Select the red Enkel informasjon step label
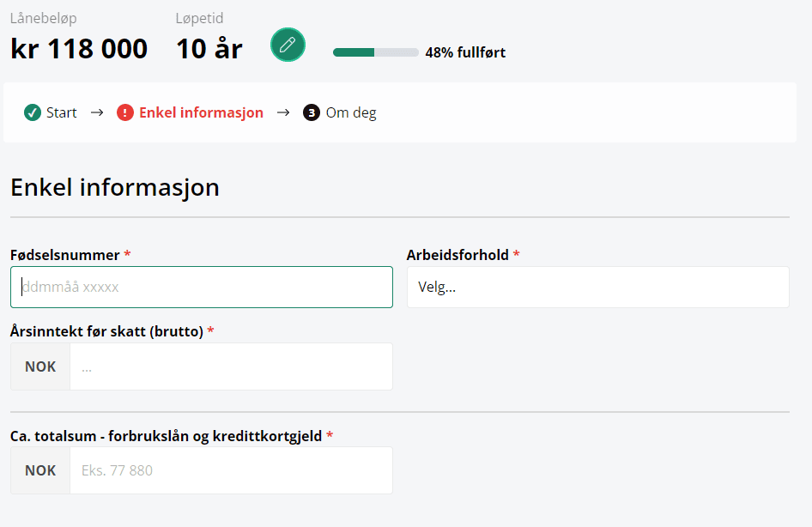 [x=201, y=112]
